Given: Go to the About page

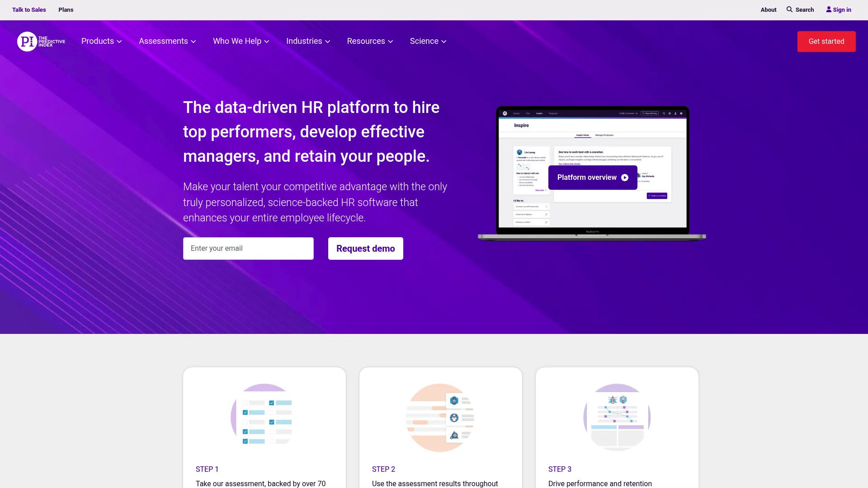Looking at the screenshot, I should click(x=768, y=9).
